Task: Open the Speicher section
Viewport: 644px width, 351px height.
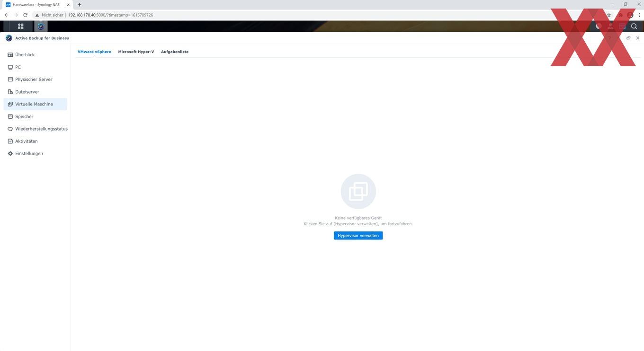Action: pos(35,116)
